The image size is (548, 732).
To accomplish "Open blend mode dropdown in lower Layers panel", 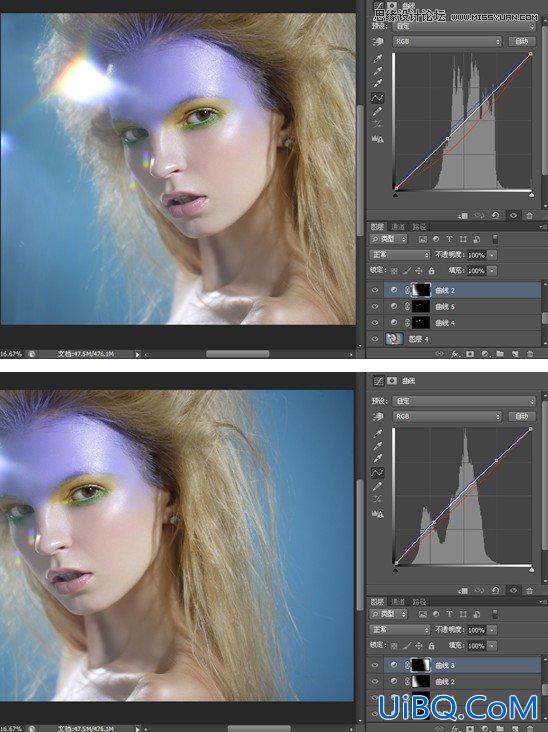I will tap(400, 630).
